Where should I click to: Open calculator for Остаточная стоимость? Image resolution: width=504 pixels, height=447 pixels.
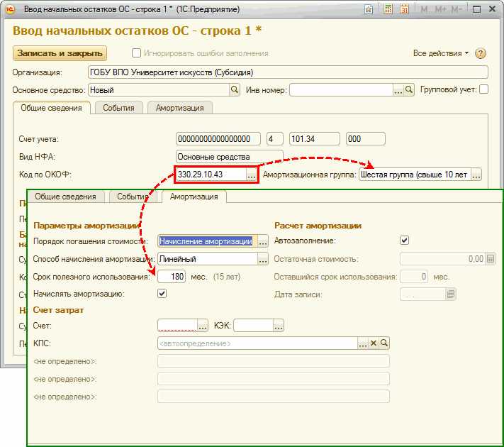click(x=491, y=259)
